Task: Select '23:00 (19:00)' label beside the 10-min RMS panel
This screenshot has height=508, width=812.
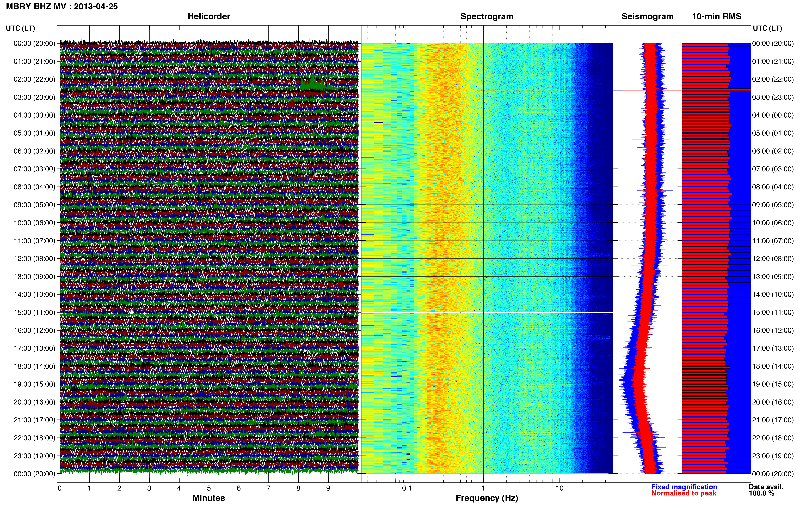Action: click(x=773, y=456)
